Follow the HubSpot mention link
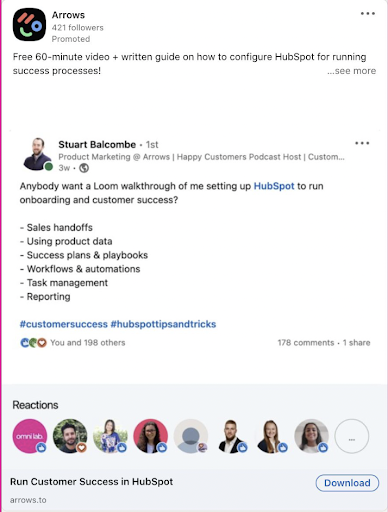The width and height of the screenshot is (388, 512). pyautogui.click(x=274, y=186)
